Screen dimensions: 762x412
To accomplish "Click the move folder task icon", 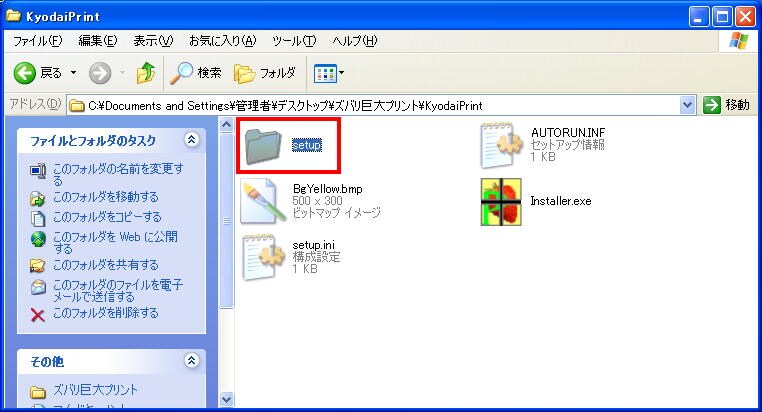I will (38, 198).
